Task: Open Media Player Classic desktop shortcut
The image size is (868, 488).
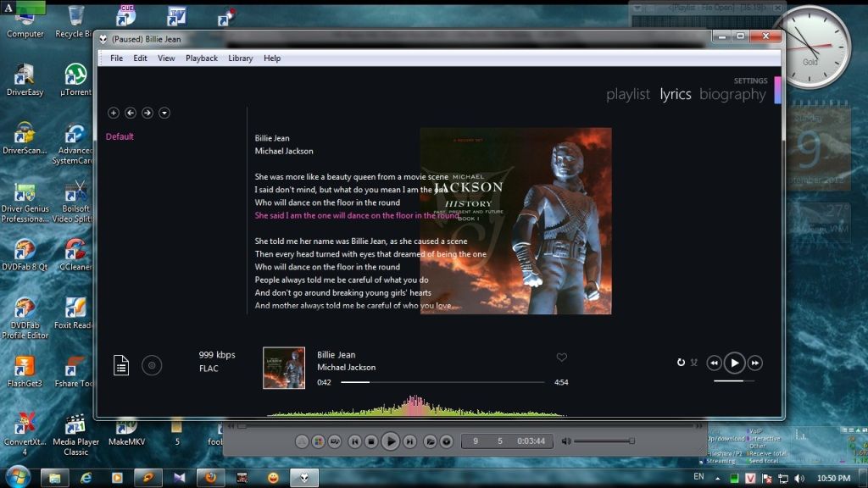Action: click(x=75, y=435)
